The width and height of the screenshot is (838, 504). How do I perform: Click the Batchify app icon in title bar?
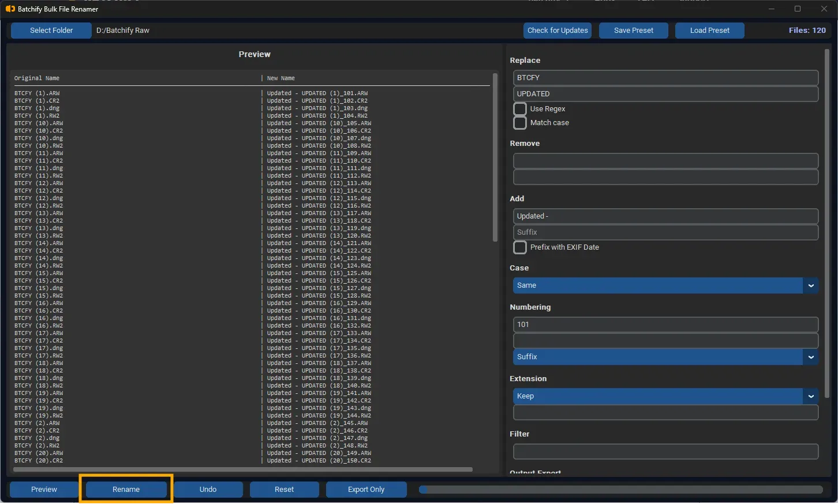(x=10, y=9)
